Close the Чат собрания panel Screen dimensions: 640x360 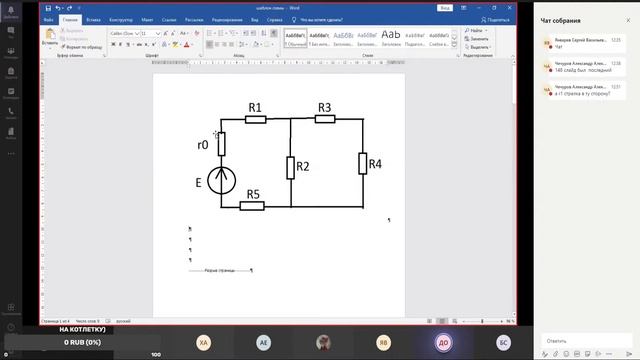click(628, 20)
